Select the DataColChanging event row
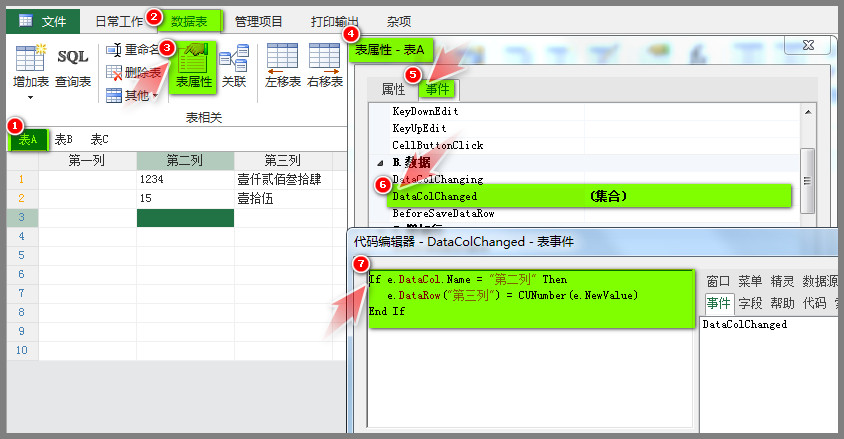 (437, 179)
